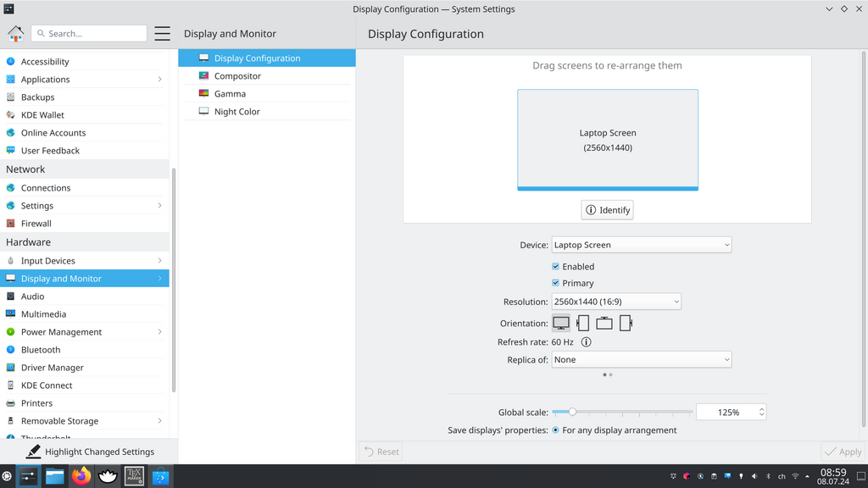The height and width of the screenshot is (488, 868).
Task: Open the TeXMaker app in the taskbar
Action: [x=134, y=476]
